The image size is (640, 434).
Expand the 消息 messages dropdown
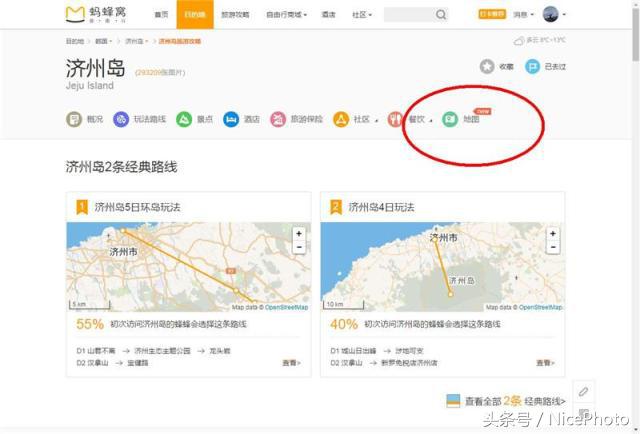click(523, 14)
